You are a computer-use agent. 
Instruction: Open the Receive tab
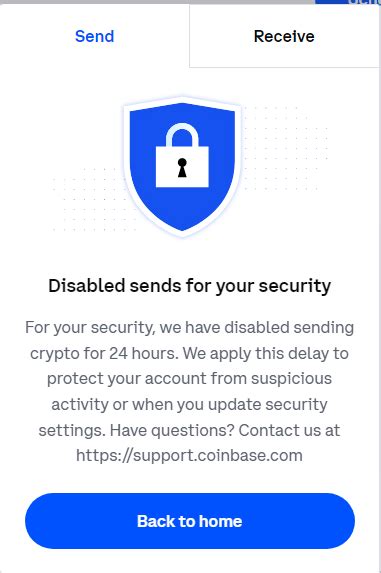coord(284,36)
